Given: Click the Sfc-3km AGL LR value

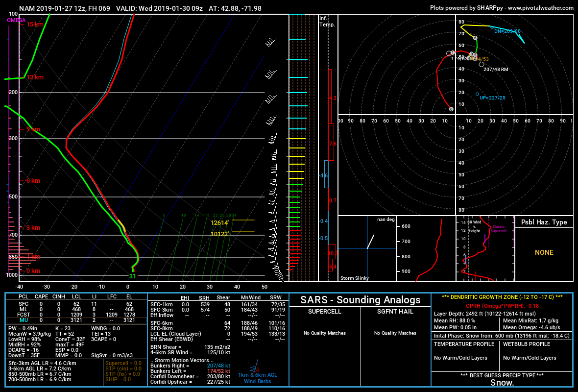Looking at the screenshot, I should click(x=43, y=363).
